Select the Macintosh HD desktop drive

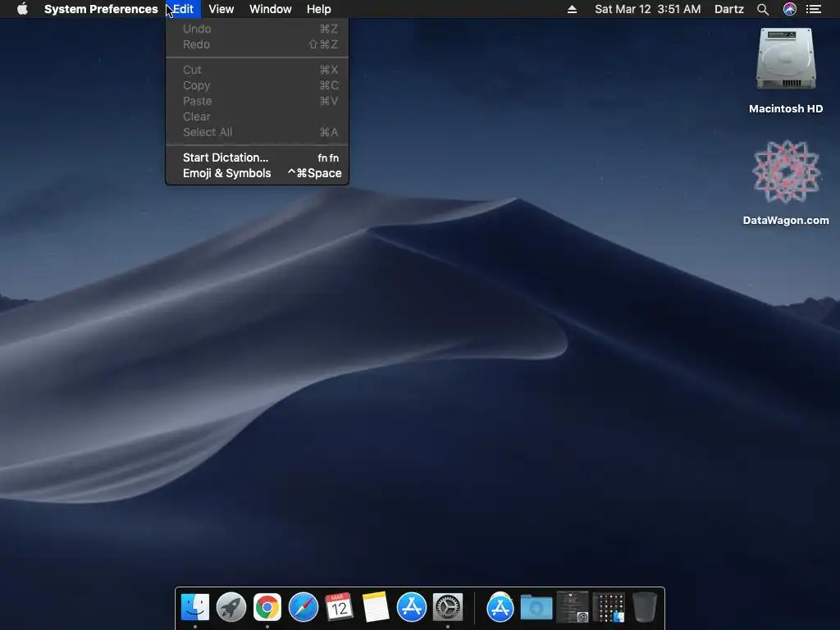tap(786, 71)
